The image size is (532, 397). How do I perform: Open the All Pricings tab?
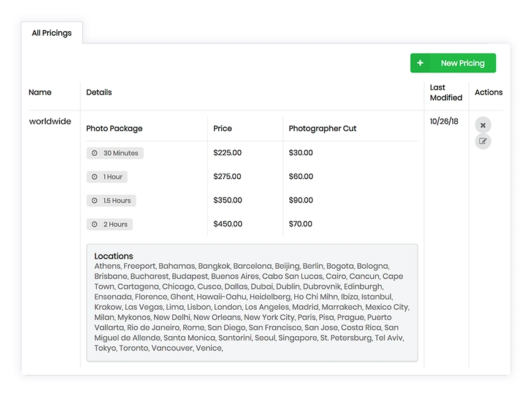click(51, 33)
